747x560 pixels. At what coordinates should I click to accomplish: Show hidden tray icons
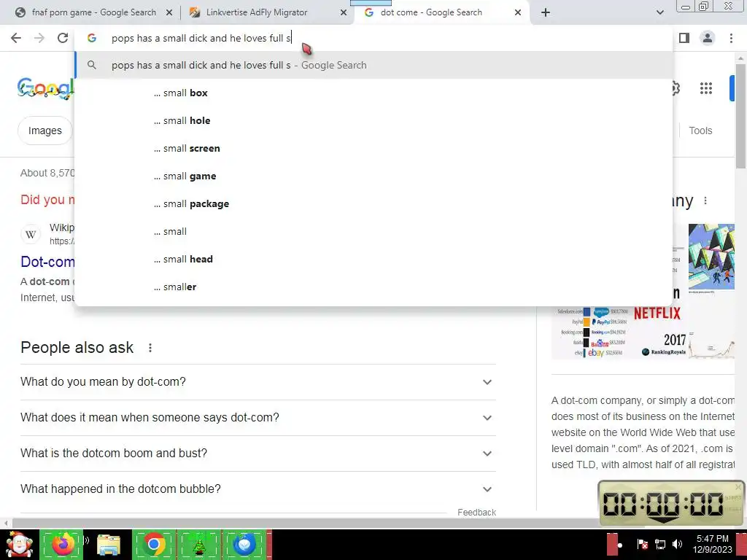620,545
